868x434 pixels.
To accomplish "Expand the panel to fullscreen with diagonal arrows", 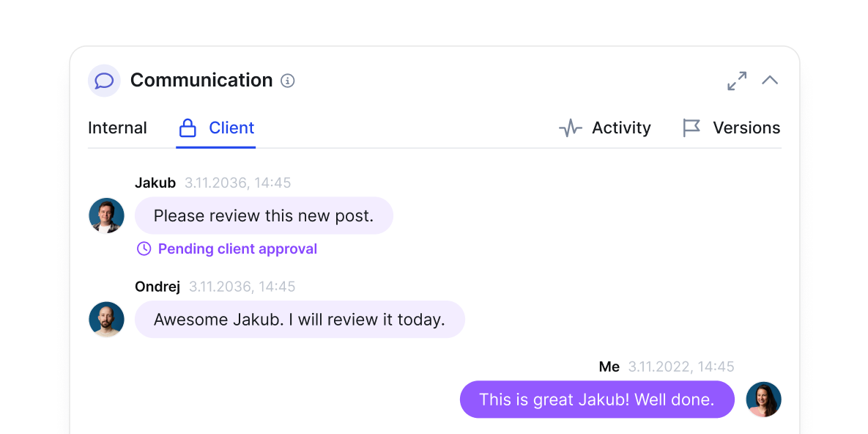I will pyautogui.click(x=737, y=81).
